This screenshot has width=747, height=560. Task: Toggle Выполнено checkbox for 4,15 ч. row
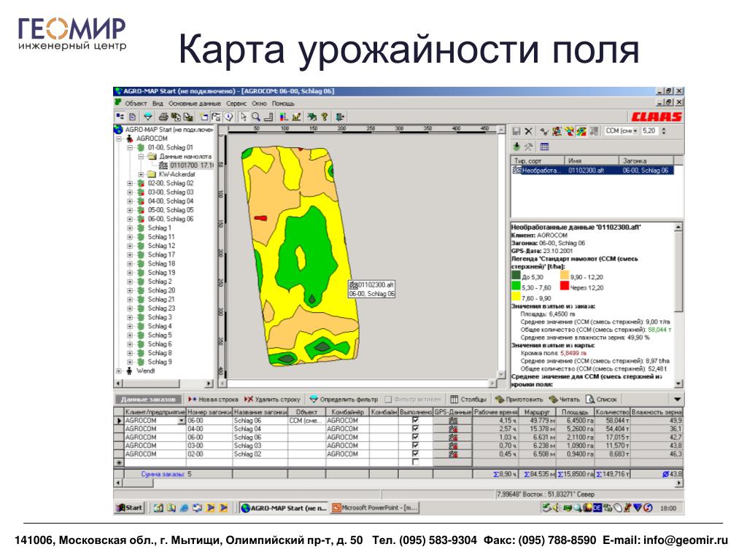415,421
